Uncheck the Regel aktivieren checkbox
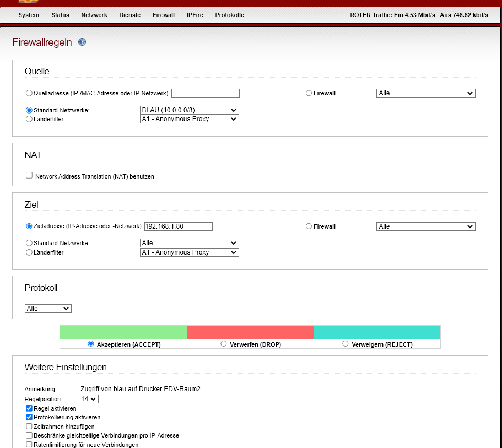 (x=29, y=409)
